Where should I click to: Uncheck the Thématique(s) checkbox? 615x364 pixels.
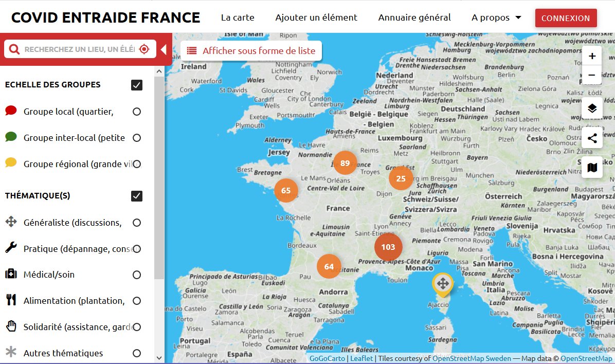[136, 196]
